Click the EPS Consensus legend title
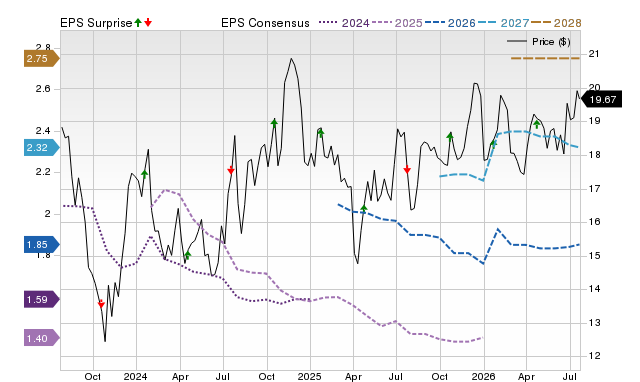This screenshot has width=640, height=382. 265,23
